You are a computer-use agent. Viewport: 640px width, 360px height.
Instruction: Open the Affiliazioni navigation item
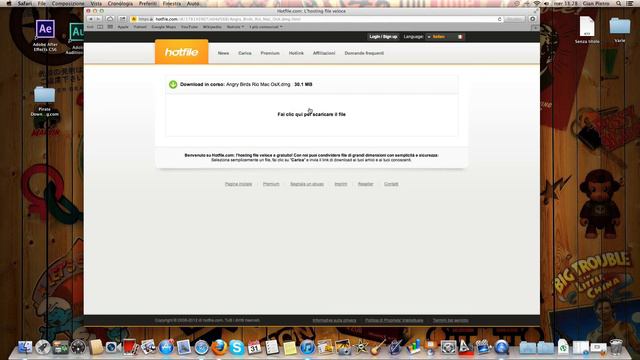click(324, 53)
